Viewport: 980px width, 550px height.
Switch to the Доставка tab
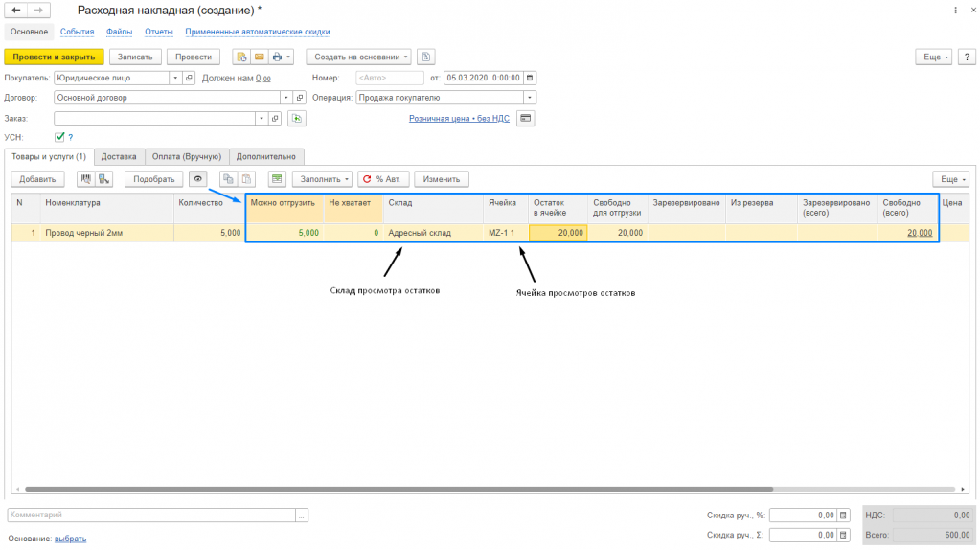[x=119, y=157]
